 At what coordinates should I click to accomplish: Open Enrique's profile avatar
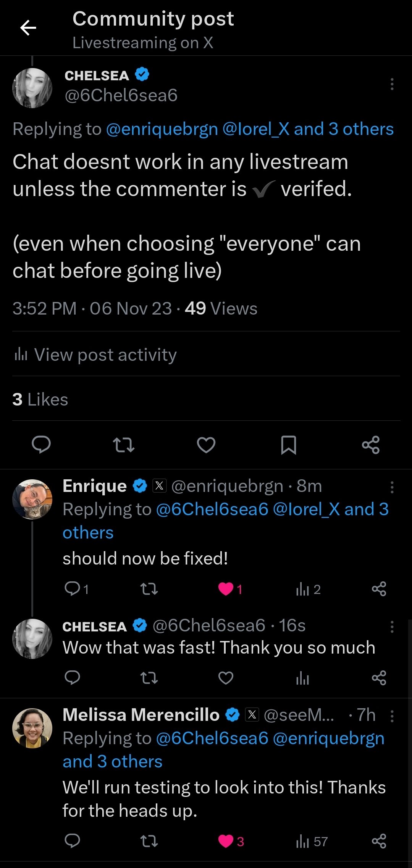pyautogui.click(x=32, y=499)
